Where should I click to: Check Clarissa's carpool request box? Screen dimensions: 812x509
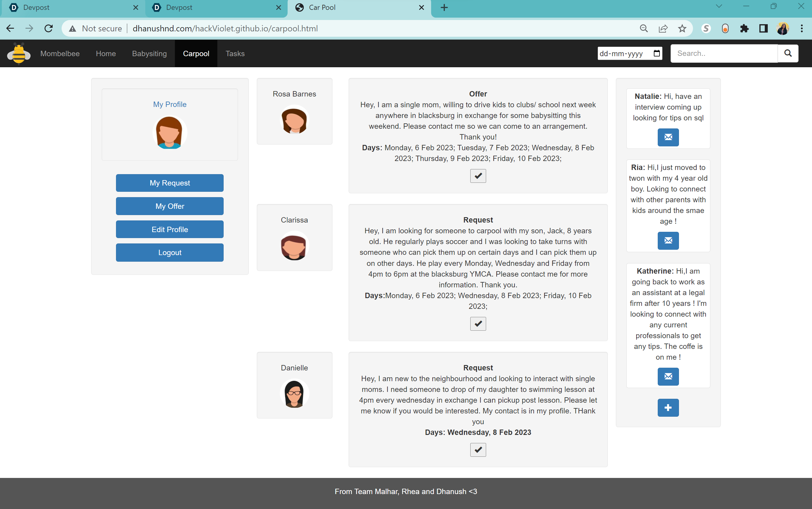478,324
